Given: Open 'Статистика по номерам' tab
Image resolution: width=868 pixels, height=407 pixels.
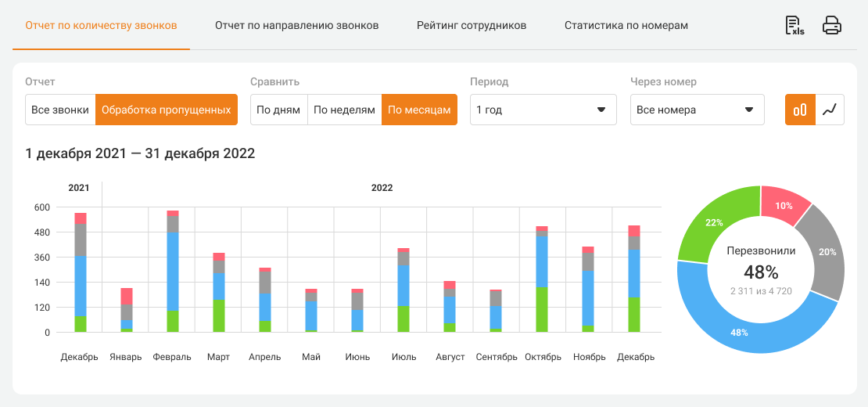Looking at the screenshot, I should coord(626,26).
